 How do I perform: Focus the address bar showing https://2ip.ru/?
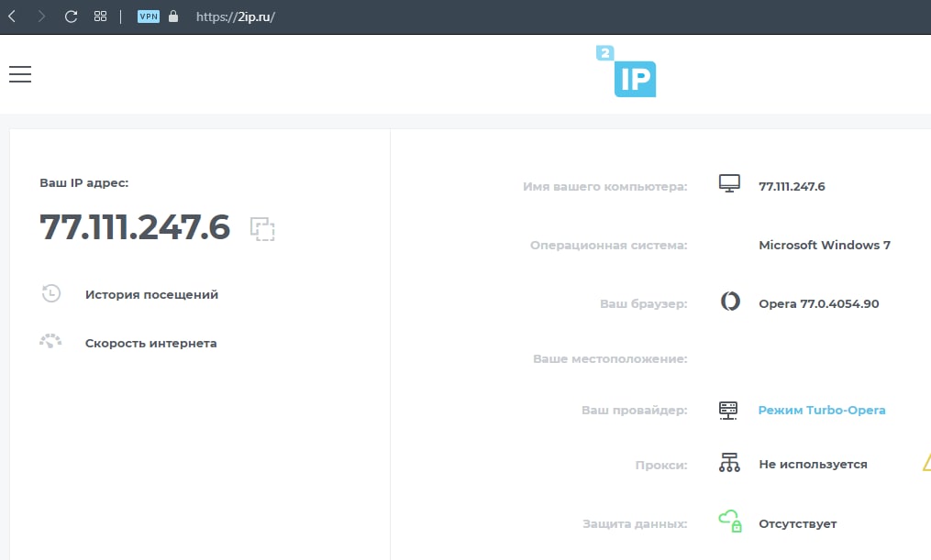235,16
